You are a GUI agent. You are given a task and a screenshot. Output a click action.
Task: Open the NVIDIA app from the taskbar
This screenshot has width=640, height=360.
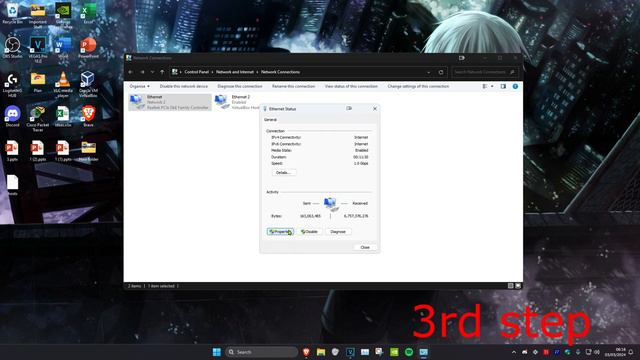[x=394, y=352]
